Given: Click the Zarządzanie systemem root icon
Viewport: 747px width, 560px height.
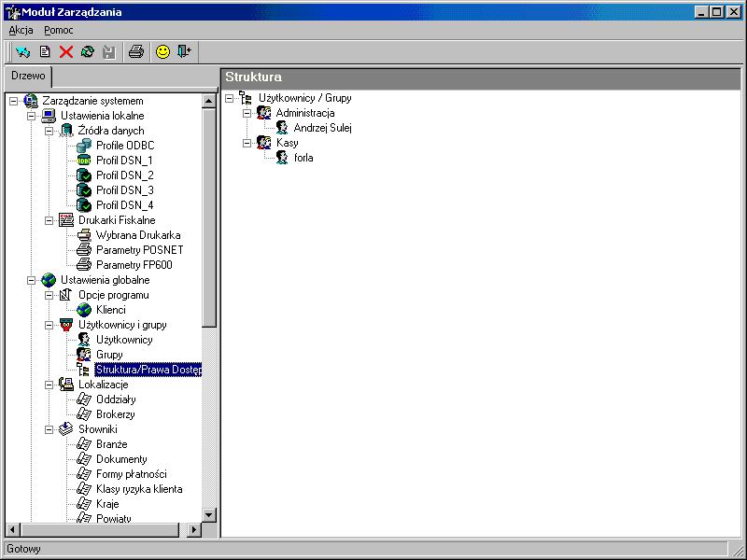Looking at the screenshot, I should [31, 101].
